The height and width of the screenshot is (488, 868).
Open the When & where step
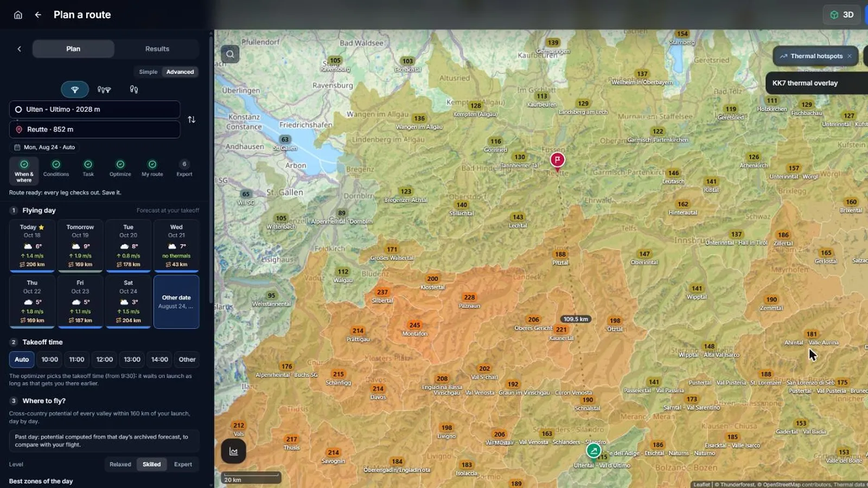[x=24, y=170]
